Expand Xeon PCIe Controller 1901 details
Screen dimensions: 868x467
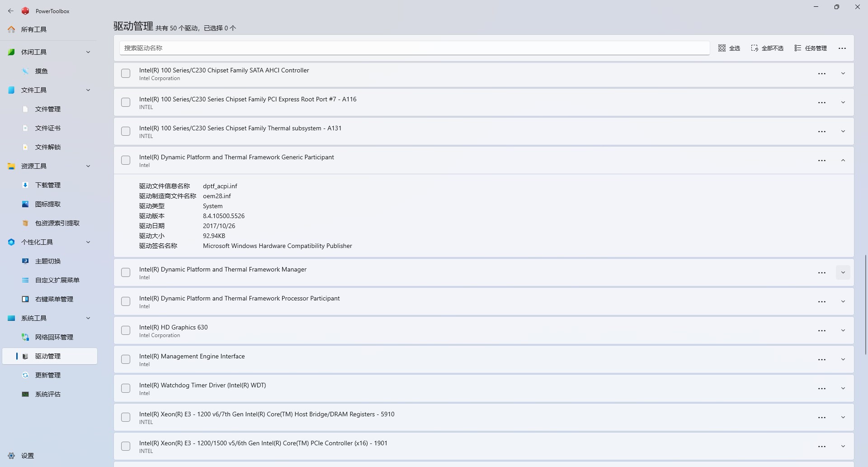pos(843,446)
